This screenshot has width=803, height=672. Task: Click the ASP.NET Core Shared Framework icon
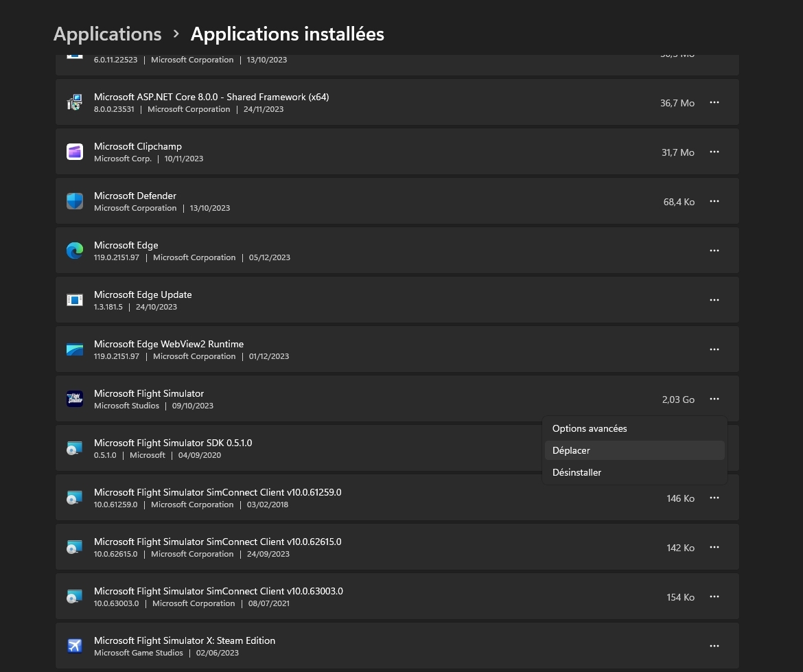(75, 102)
